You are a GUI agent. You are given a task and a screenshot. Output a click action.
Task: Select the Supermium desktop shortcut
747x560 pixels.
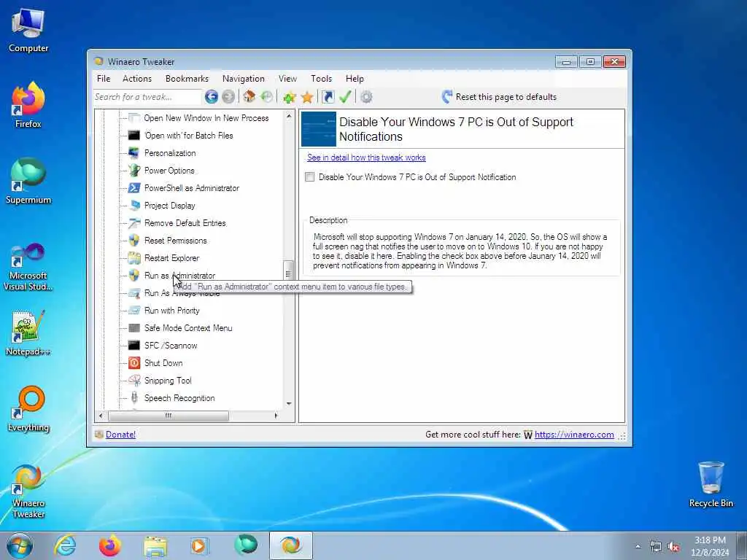tap(28, 181)
